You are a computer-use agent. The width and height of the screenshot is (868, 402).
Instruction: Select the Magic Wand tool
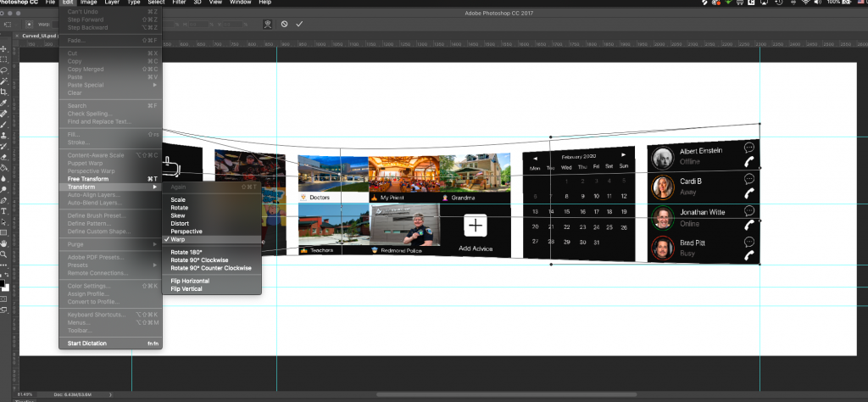[x=4, y=81]
